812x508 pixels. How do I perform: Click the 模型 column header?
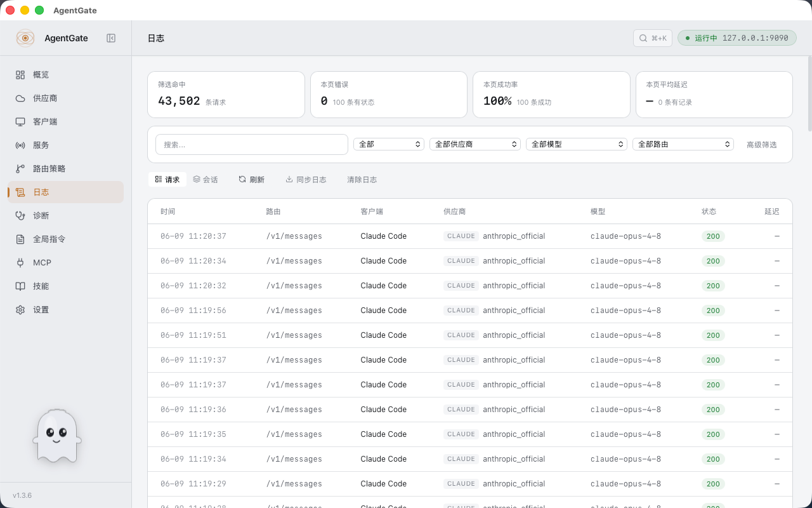[598, 211]
